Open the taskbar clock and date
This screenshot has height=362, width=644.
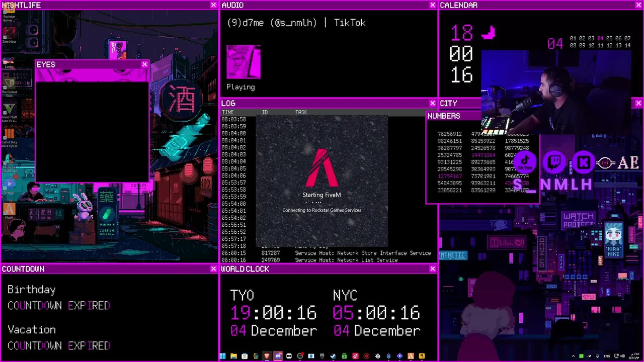tap(634, 356)
